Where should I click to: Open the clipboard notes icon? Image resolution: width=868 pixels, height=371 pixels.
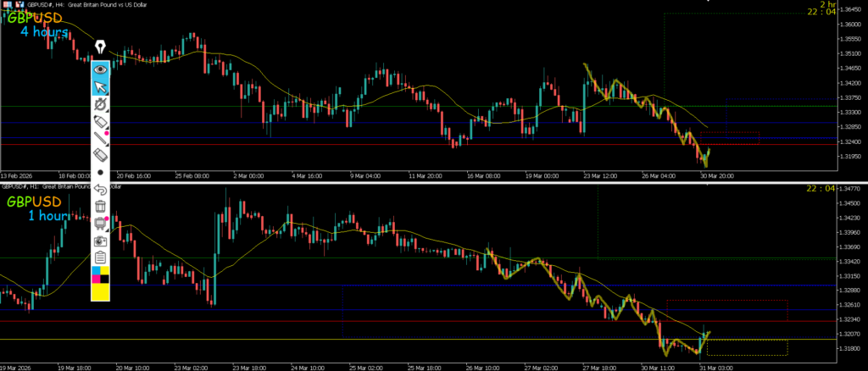(101, 257)
